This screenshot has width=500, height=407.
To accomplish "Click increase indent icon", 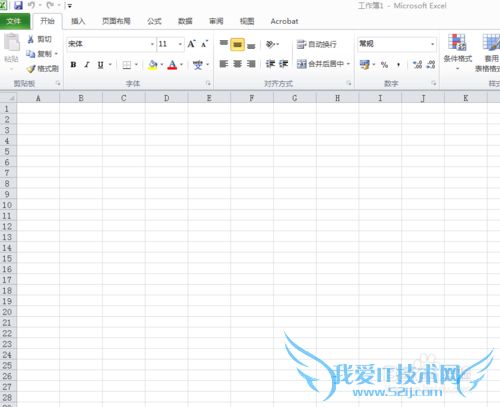I will click(x=283, y=64).
